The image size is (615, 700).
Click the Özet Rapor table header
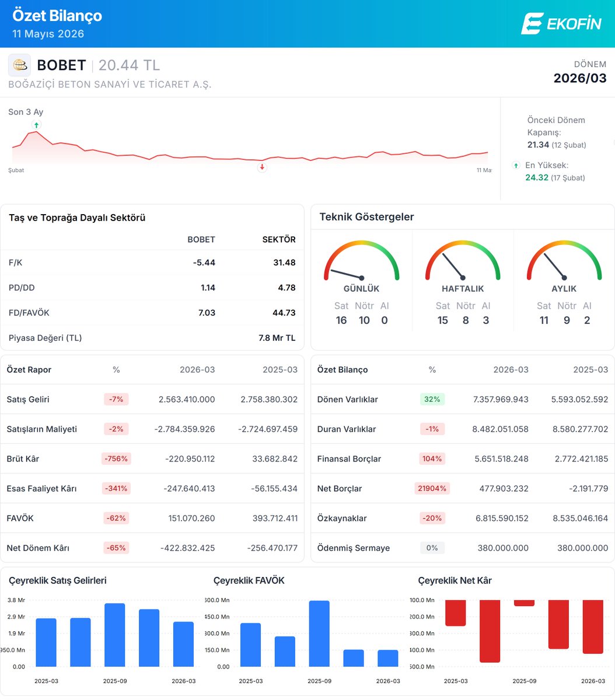(29, 370)
